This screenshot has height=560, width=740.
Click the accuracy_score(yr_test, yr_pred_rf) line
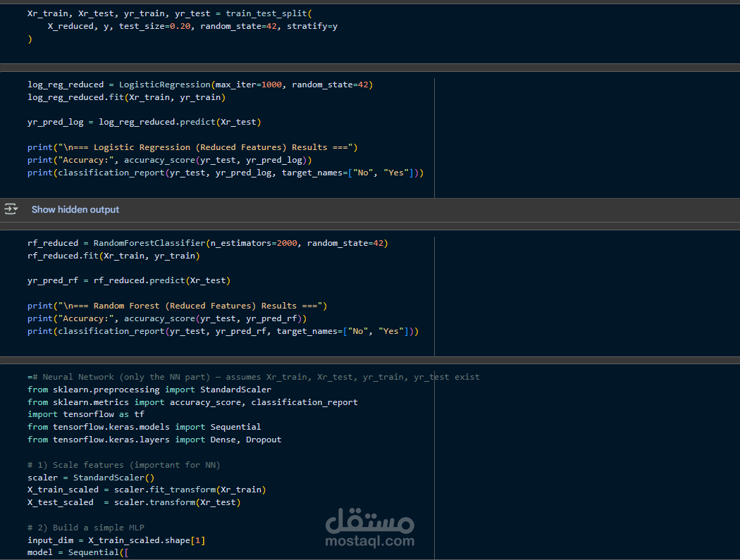(x=167, y=318)
